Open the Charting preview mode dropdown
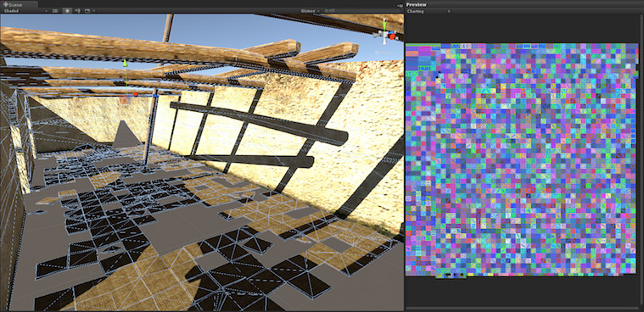Screen dimensions: 644x312 click(x=428, y=12)
